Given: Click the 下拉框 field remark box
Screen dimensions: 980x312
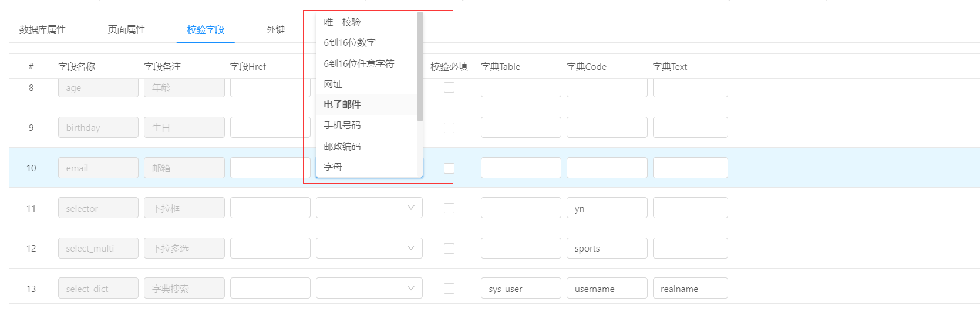Looking at the screenshot, I should [x=184, y=208].
